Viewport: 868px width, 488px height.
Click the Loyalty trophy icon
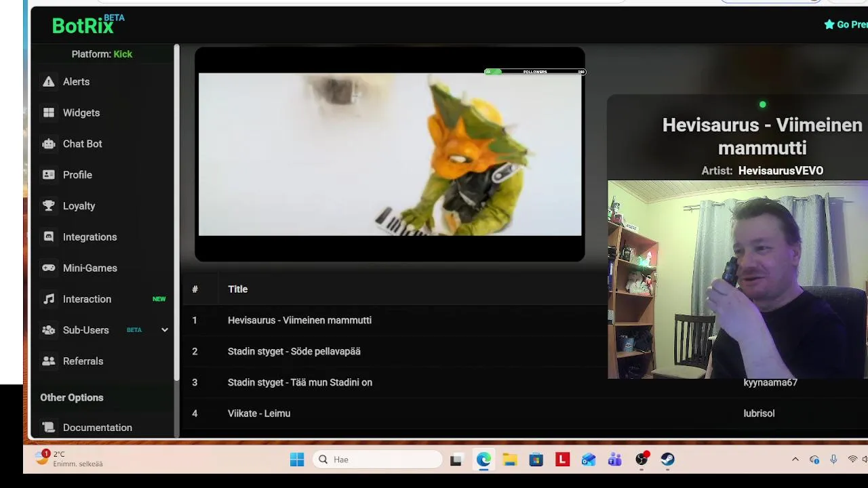pos(48,206)
